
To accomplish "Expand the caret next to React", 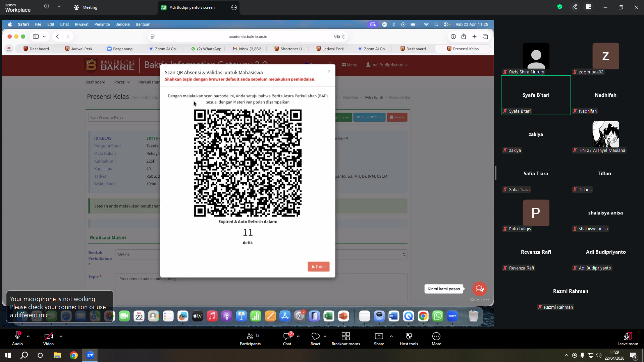I will point(325,336).
